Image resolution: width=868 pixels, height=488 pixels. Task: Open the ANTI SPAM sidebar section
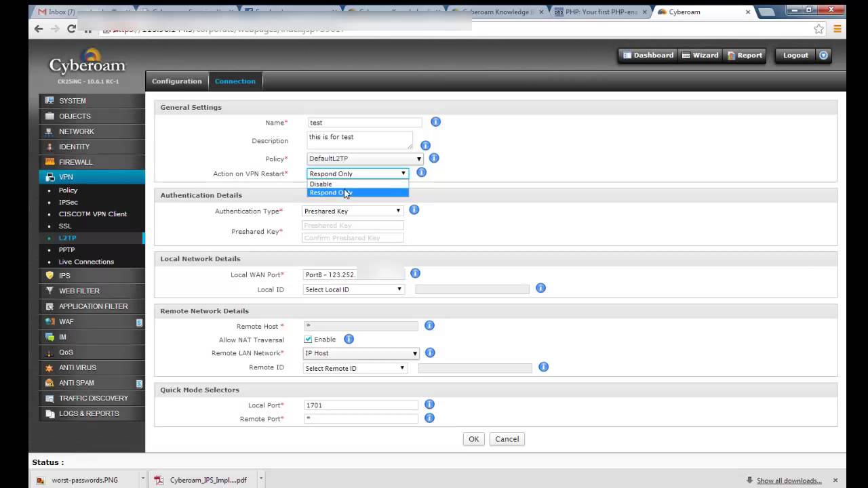point(92,383)
